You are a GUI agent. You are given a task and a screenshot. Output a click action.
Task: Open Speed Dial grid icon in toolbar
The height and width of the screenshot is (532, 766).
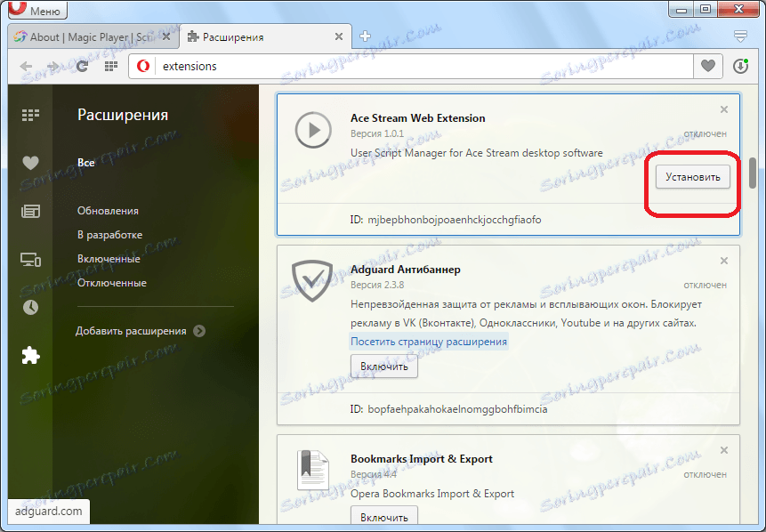[111, 66]
